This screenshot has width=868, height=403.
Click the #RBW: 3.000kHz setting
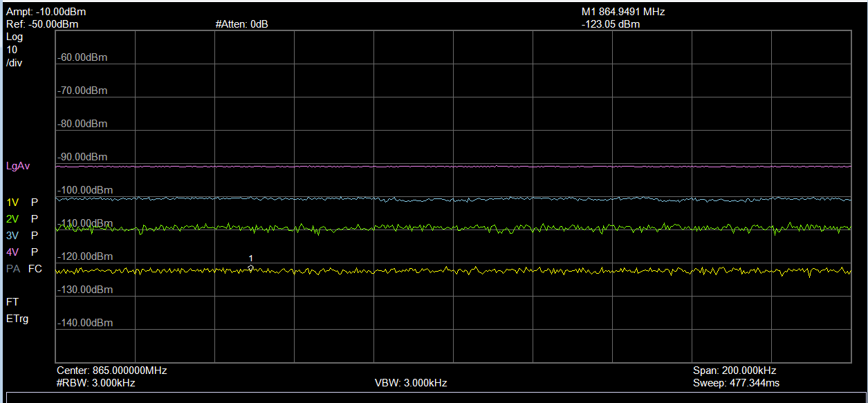click(95, 383)
